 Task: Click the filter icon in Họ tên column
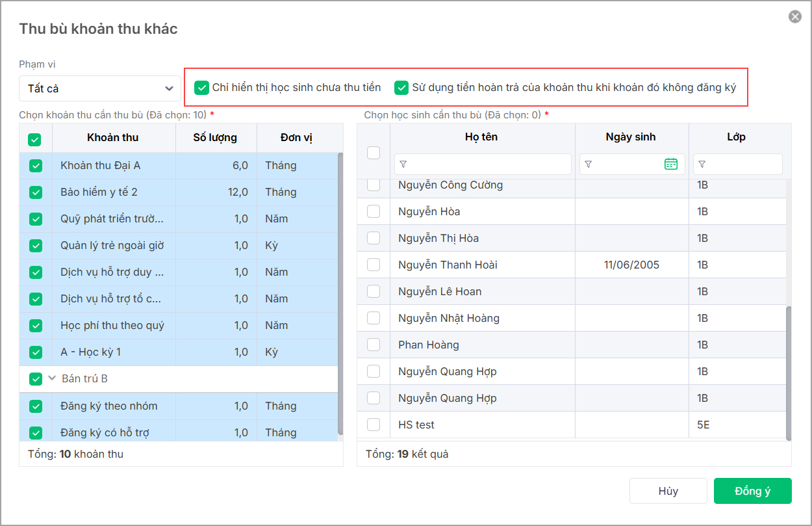[x=403, y=164]
